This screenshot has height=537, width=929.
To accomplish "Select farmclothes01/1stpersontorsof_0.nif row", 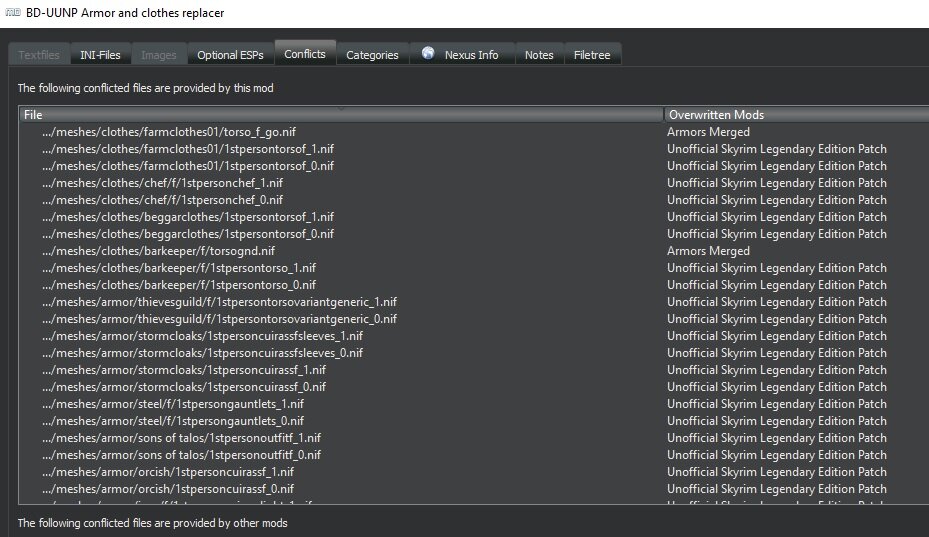I will 473,166.
